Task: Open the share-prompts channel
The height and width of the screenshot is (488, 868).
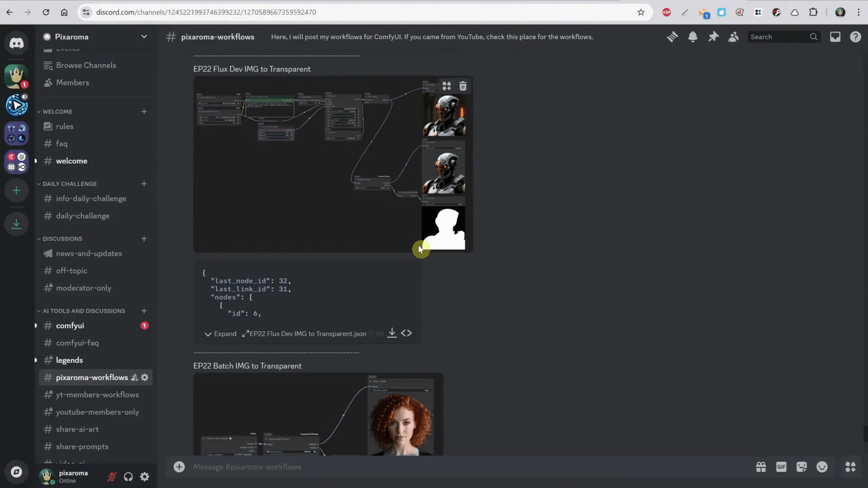Action: [95, 446]
